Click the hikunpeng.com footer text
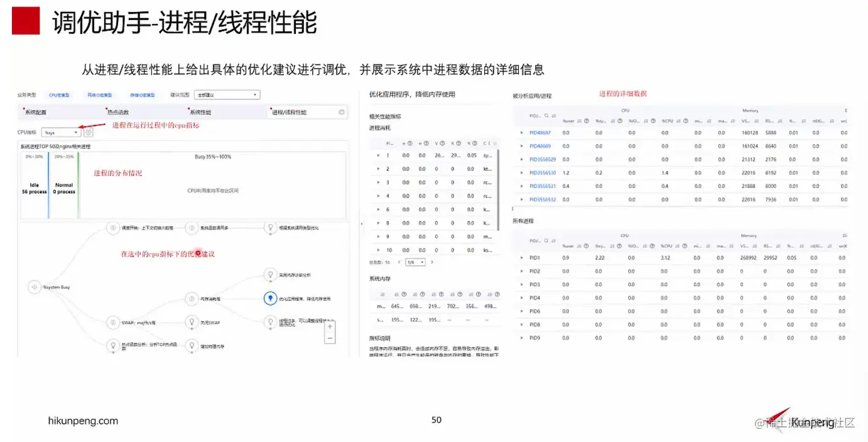The width and height of the screenshot is (868, 442). click(83, 421)
